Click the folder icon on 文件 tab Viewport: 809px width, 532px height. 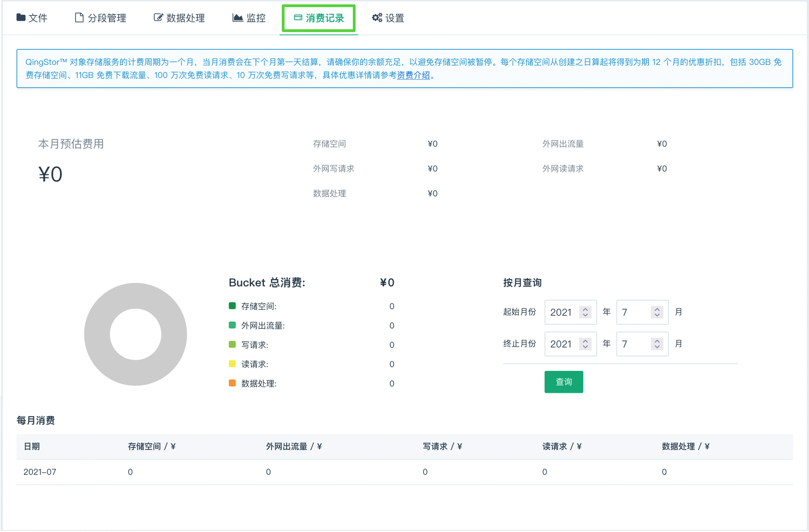coord(21,17)
